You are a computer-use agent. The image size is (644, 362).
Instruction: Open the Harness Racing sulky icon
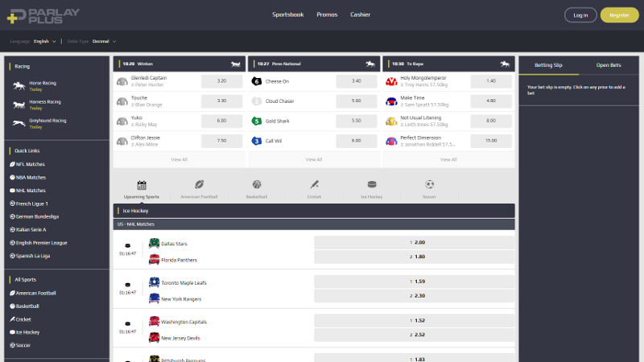pos(19,105)
